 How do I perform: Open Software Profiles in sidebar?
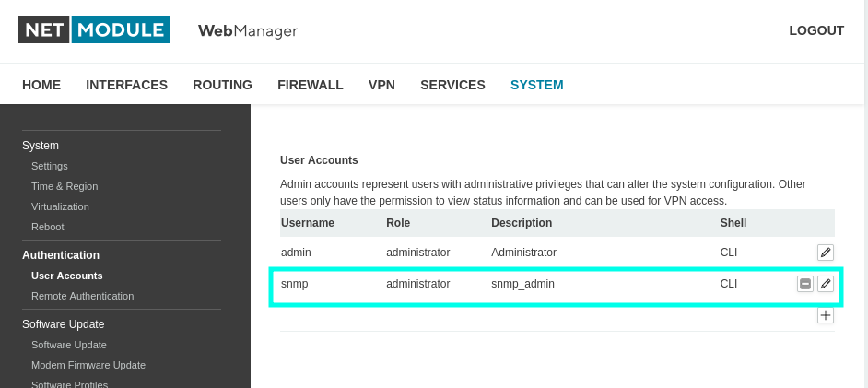(70, 384)
